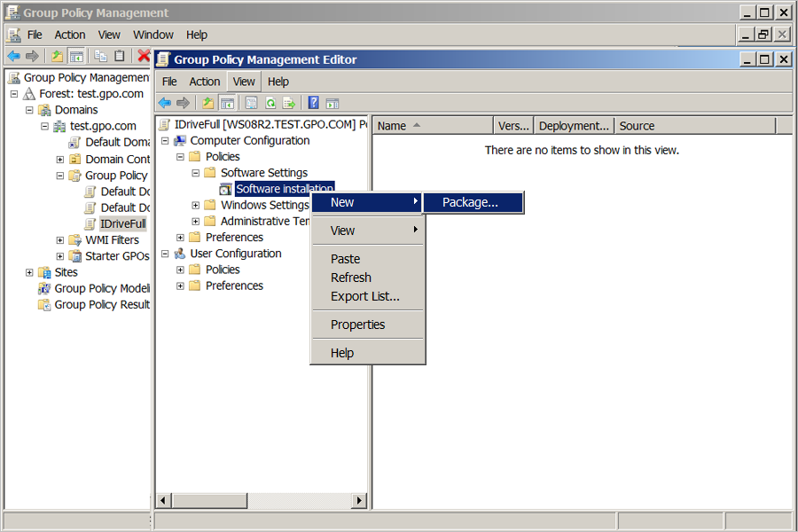Click the WMI Filters folder icon
Image resolution: width=798 pixels, height=532 pixels.
[x=75, y=239]
